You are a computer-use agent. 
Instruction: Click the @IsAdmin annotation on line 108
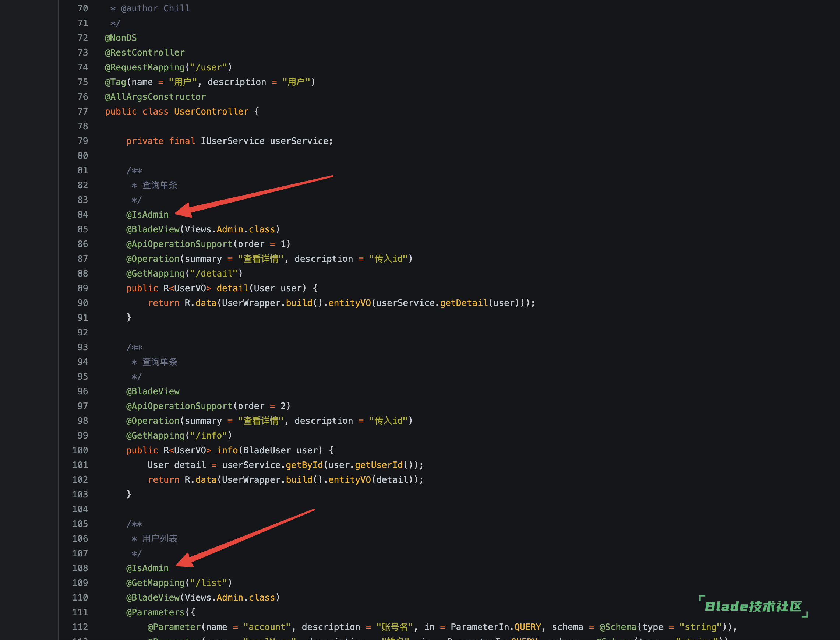[x=147, y=569]
